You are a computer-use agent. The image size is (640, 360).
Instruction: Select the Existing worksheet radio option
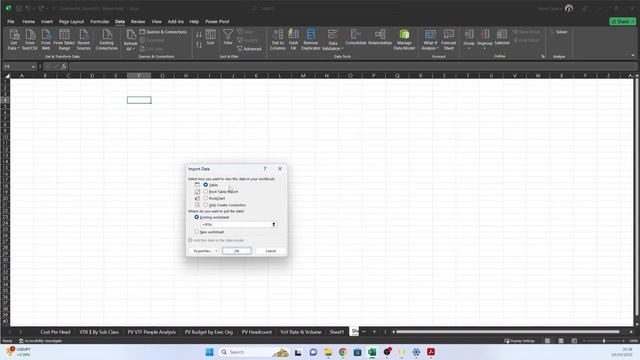point(197,217)
